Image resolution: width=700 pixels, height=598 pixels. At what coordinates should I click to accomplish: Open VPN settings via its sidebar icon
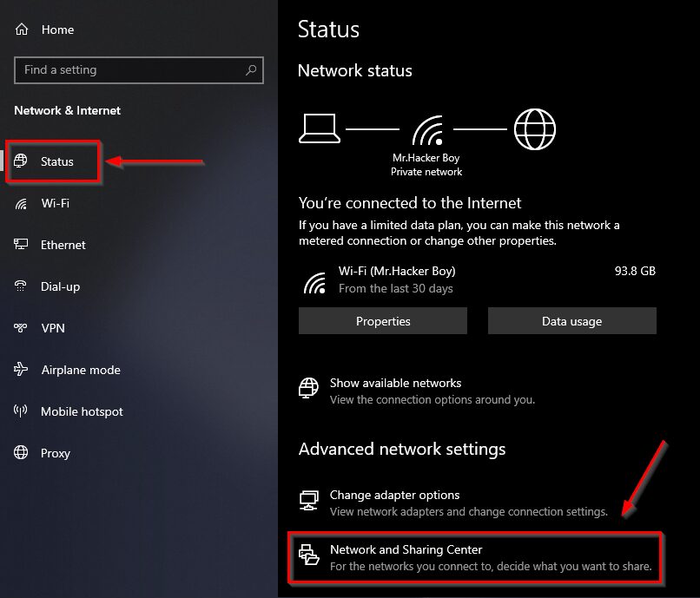[21, 328]
